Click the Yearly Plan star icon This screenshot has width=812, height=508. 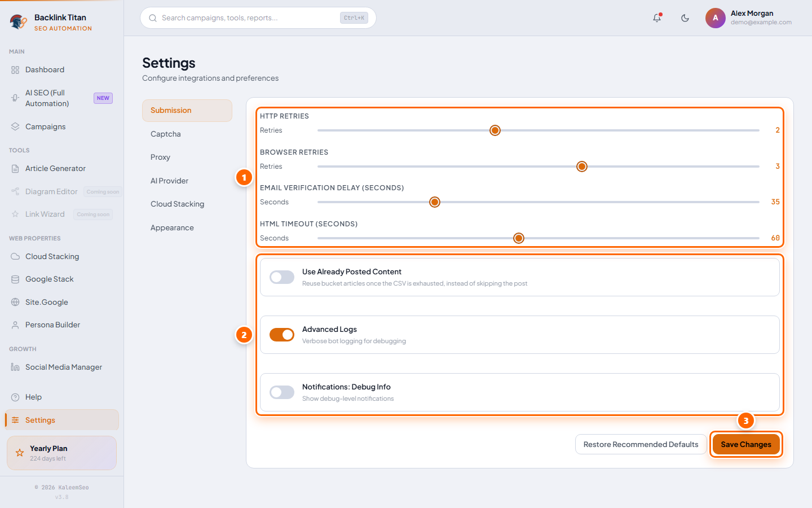click(x=20, y=453)
